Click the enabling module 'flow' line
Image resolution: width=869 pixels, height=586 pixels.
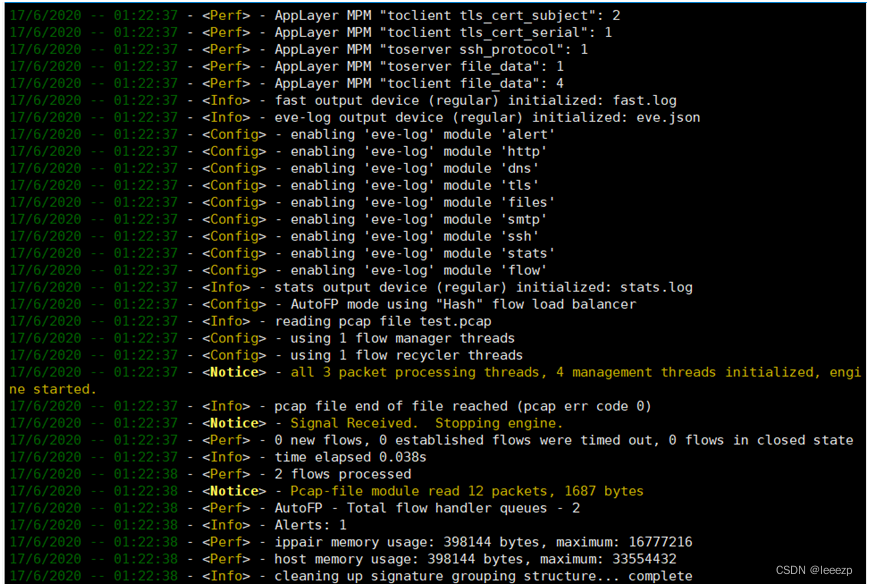point(278,271)
